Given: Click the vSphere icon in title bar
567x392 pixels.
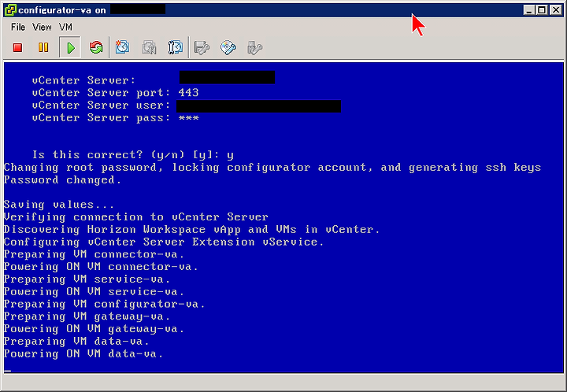Looking at the screenshot, I should [x=10, y=10].
